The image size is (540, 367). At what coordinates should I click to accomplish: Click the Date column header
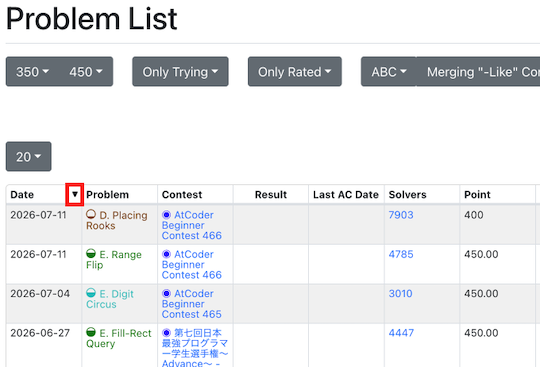pyautogui.click(x=22, y=195)
